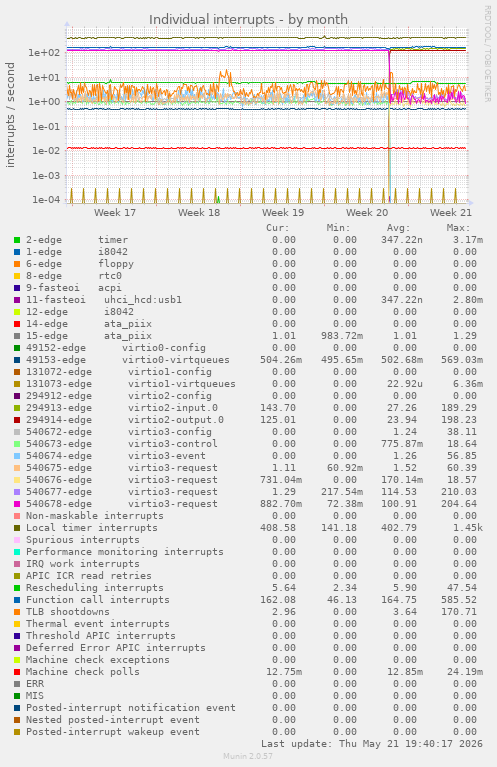Click the magenta 540678-edge virtio3-request swatch

coord(17,504)
